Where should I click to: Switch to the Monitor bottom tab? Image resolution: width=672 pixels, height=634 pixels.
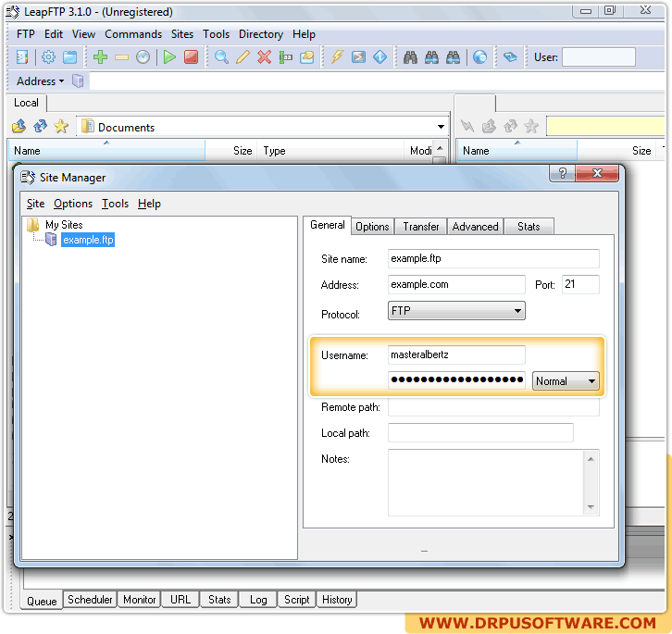[x=139, y=600]
